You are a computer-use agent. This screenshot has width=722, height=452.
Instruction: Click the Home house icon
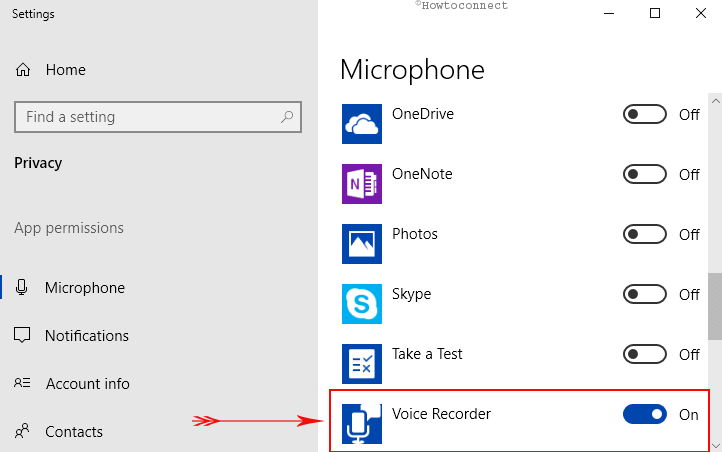tap(23, 70)
